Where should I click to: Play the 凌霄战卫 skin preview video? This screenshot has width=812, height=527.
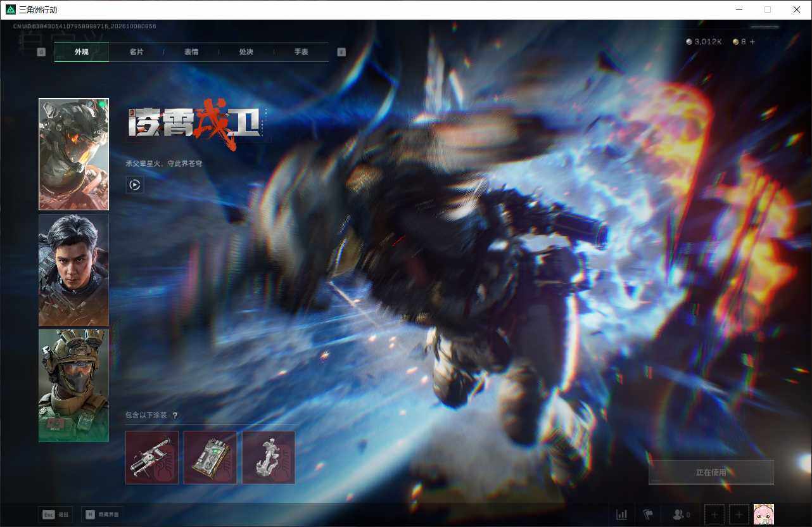pyautogui.click(x=134, y=185)
